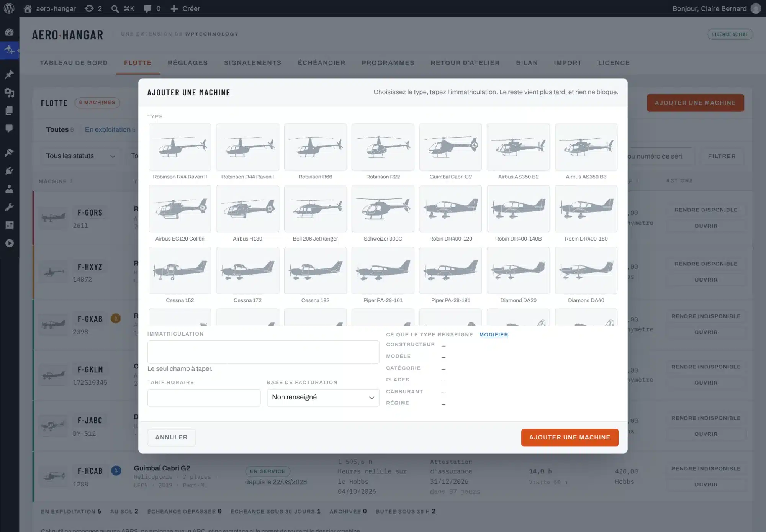Click the Pages sidebar icon
Screen dimensions: 766x532
click(9, 111)
